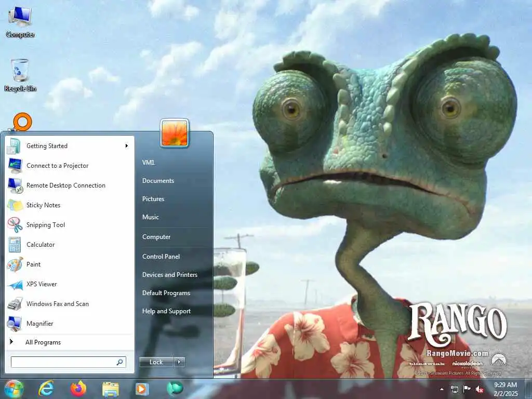Open the VM1 user folder
Screen dimensions: 532x399
[x=148, y=163]
